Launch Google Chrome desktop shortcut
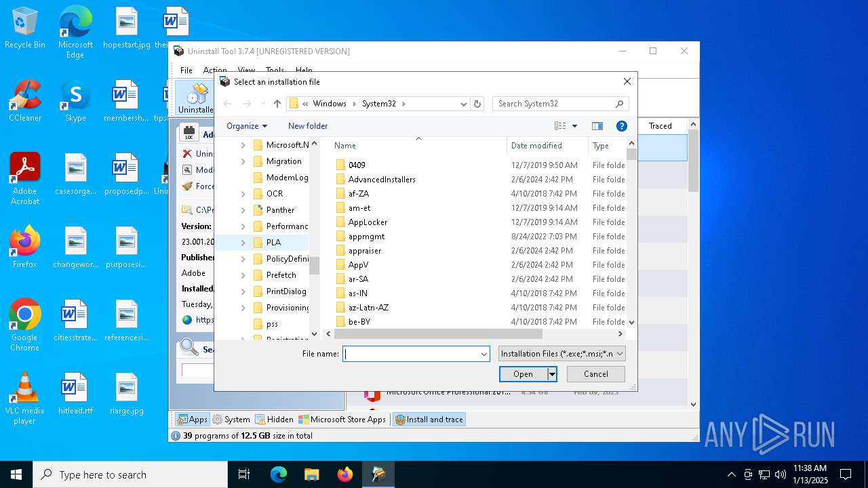This screenshot has height=488, width=868. [x=25, y=325]
